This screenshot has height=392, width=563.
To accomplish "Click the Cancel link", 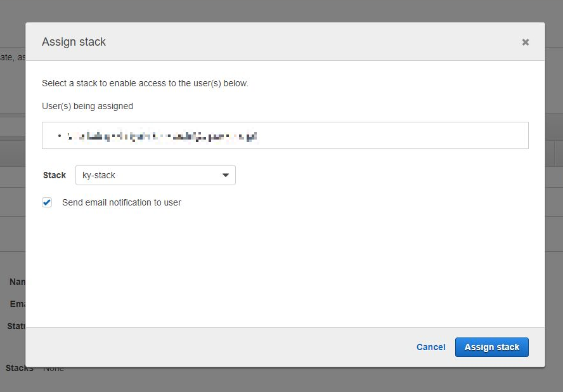I will pyautogui.click(x=430, y=347).
